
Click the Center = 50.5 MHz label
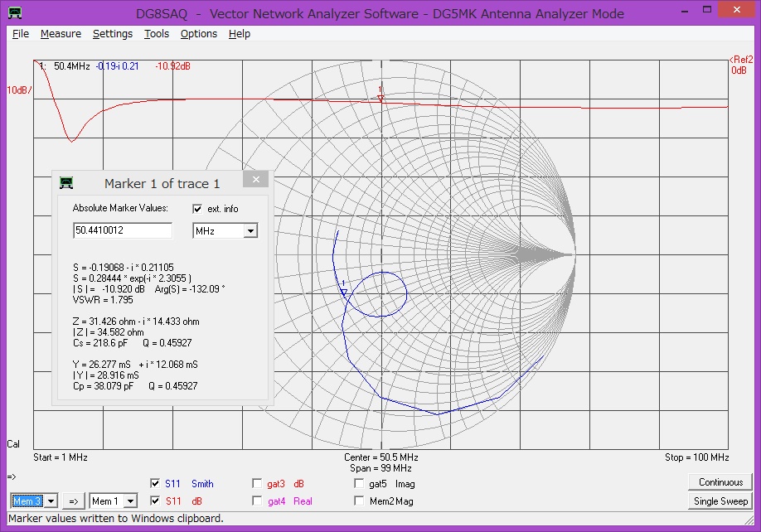[x=381, y=457]
